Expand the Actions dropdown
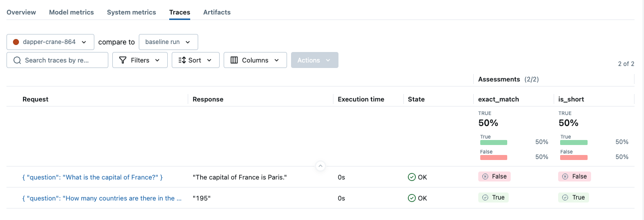Viewport: 644px width, 220px height. 315,60
